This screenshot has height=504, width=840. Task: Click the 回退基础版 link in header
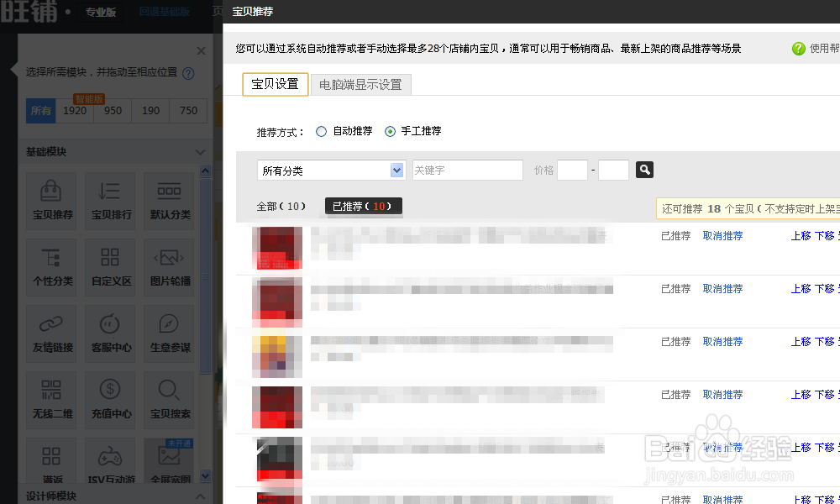coord(164,12)
